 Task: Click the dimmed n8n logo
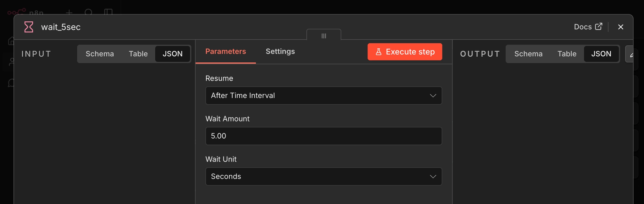click(x=25, y=13)
